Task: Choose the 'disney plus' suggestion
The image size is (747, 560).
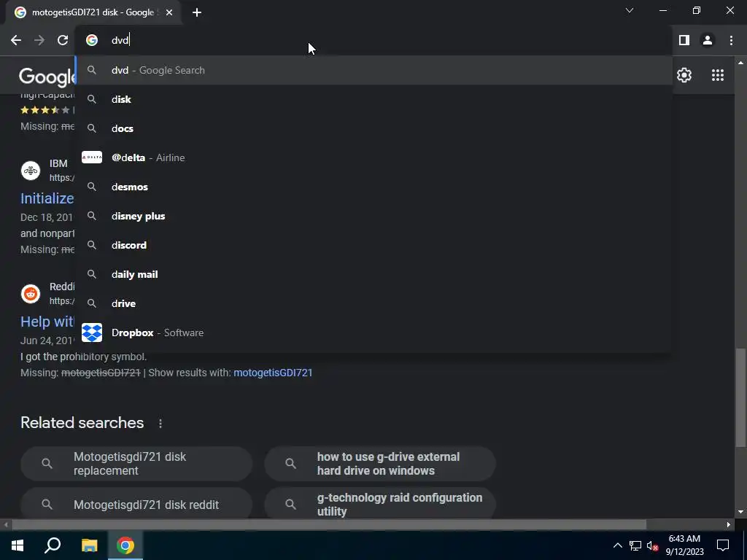Action: [373, 216]
